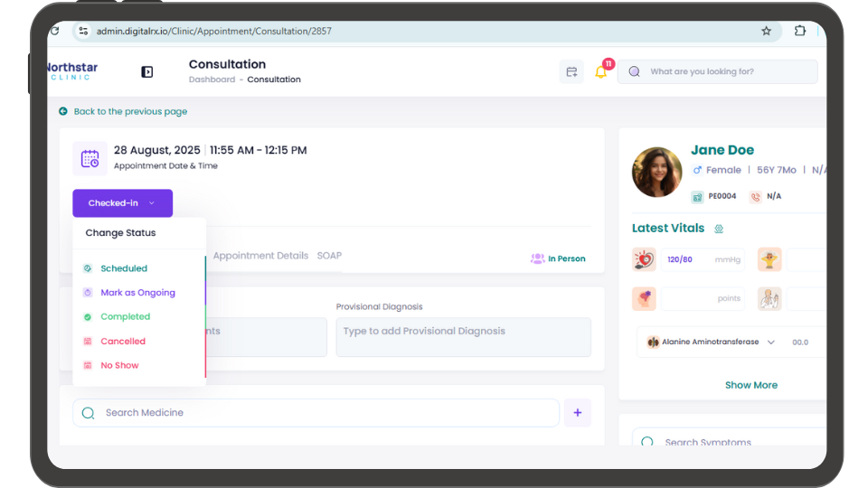Switch to Appointment Details tab

[260, 256]
